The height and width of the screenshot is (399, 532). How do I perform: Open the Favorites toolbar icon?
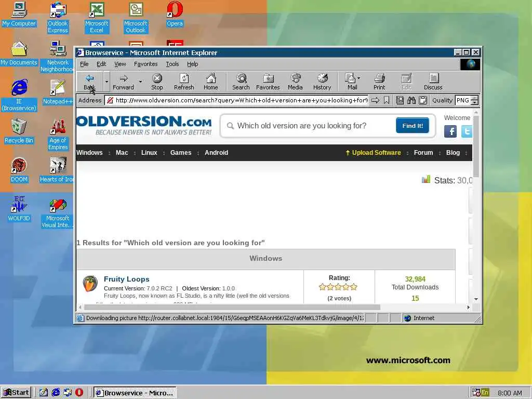pos(268,82)
